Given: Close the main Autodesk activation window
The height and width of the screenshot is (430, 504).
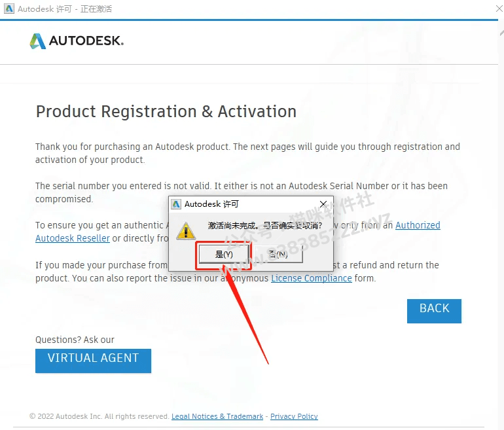Looking at the screenshot, I should [x=499, y=9].
